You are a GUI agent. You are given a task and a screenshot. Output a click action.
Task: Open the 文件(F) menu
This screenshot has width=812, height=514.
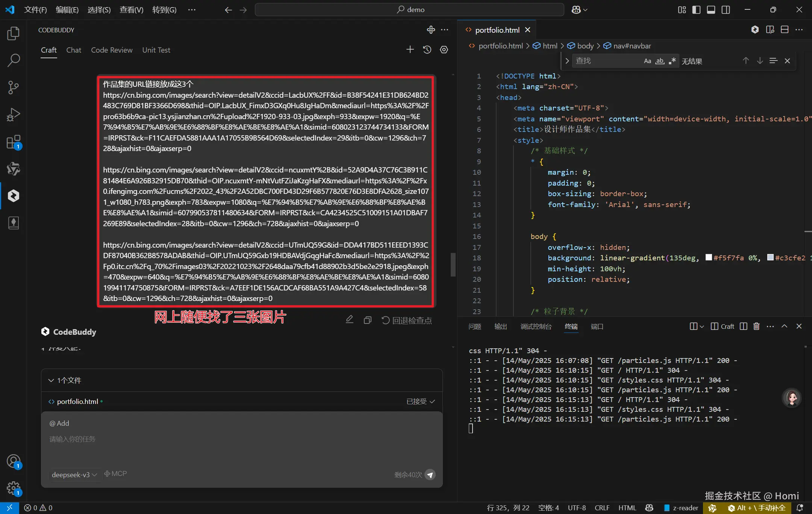[35, 10]
